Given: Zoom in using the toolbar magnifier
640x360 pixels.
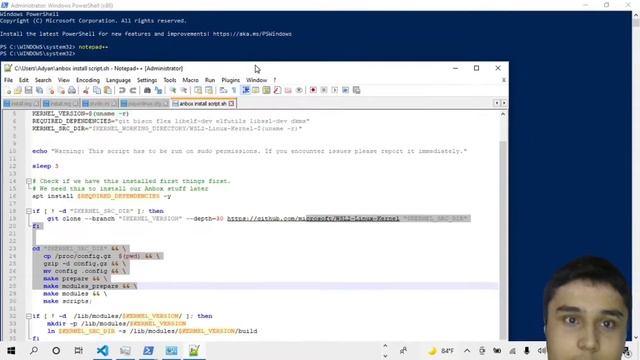Looking at the screenshot, I should click(x=173, y=90).
